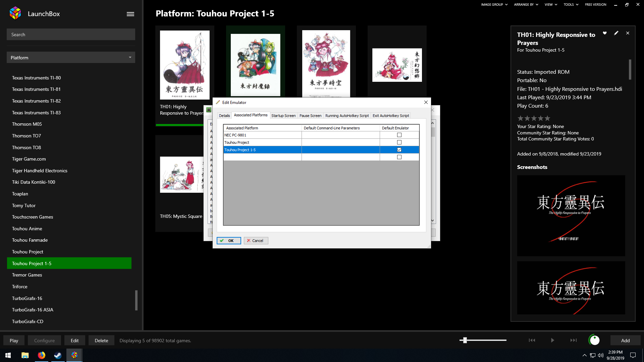
Task: Expand the View menu
Action: click(x=551, y=5)
